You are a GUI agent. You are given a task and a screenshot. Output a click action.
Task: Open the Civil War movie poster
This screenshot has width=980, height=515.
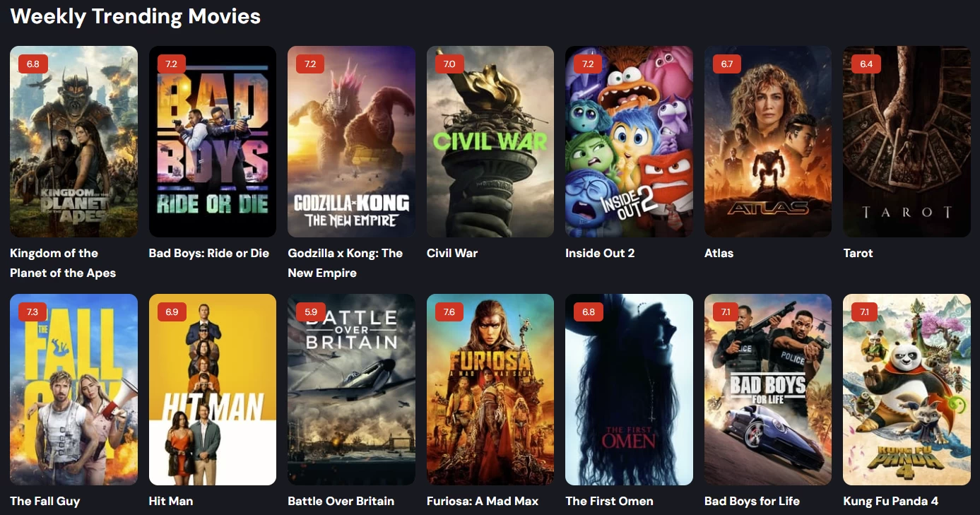(490, 141)
